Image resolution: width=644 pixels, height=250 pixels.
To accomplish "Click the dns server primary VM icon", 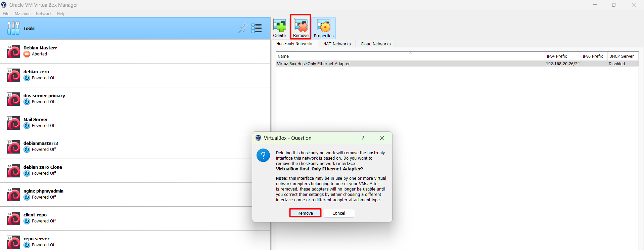I will click(13, 99).
